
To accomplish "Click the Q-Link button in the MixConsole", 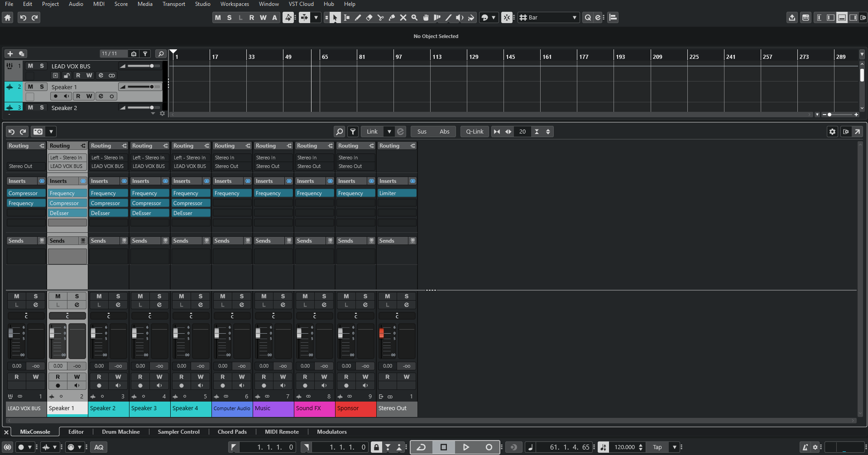I will [x=474, y=131].
